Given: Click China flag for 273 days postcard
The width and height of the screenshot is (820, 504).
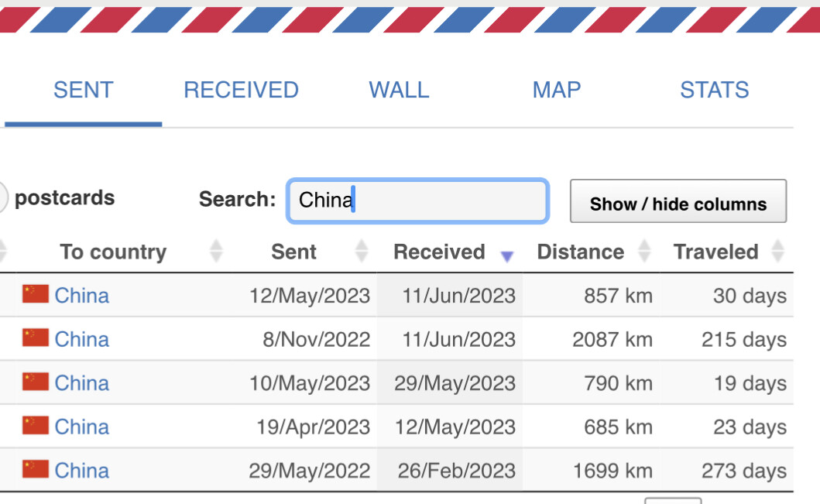Looking at the screenshot, I should tap(36, 469).
